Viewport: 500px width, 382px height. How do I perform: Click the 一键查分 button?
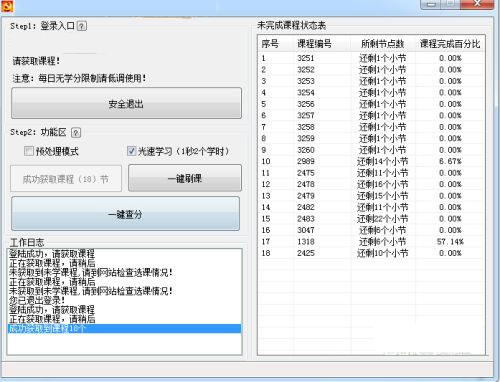[x=125, y=214]
